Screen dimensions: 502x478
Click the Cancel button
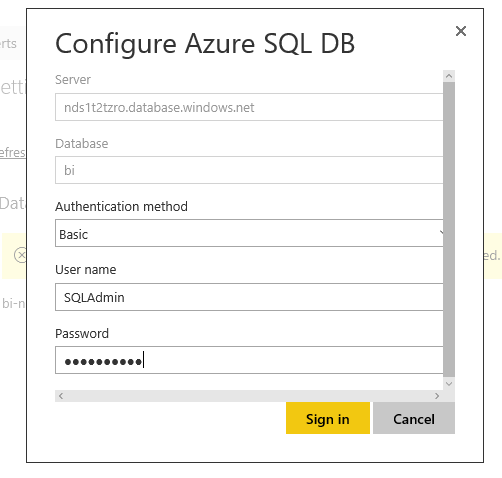(414, 418)
